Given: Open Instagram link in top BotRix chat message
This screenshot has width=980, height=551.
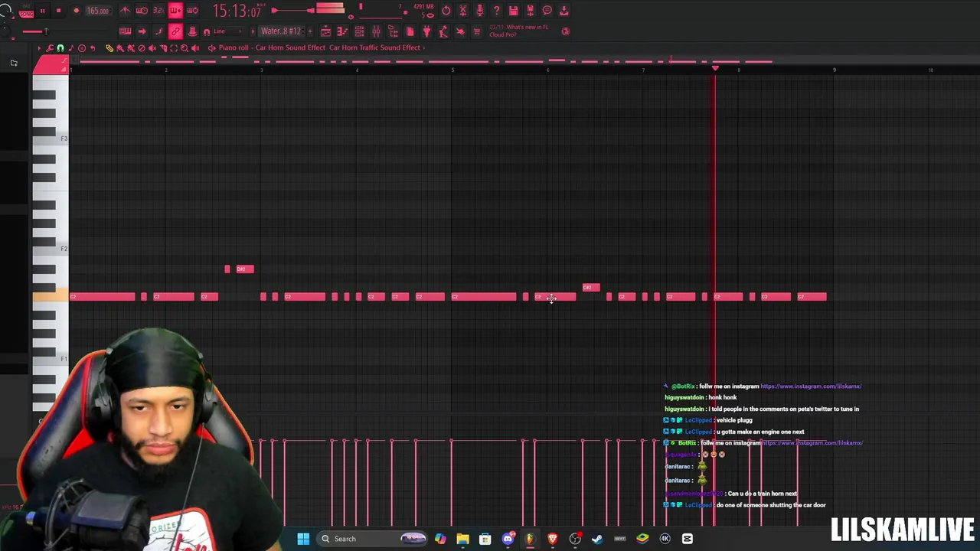Looking at the screenshot, I should tap(811, 386).
